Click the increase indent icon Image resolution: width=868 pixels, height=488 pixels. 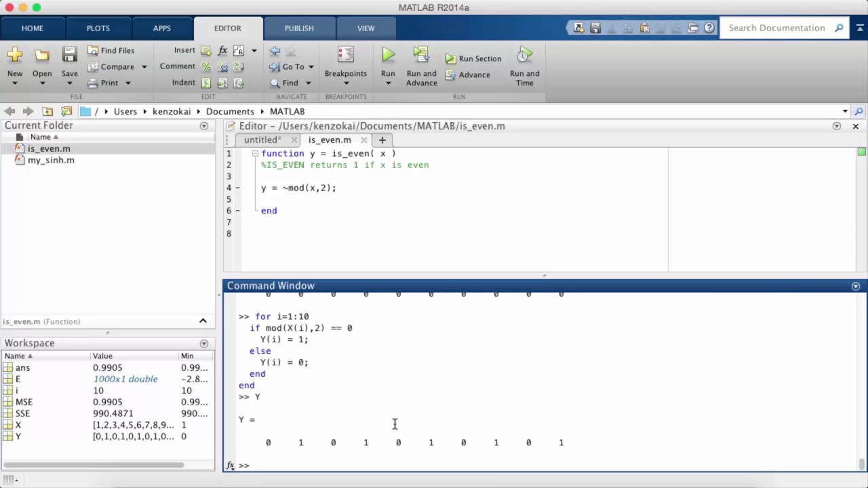(222, 83)
